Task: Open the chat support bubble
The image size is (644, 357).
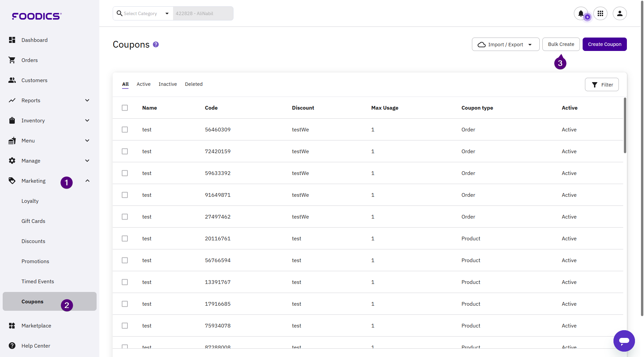Action: coord(624,341)
